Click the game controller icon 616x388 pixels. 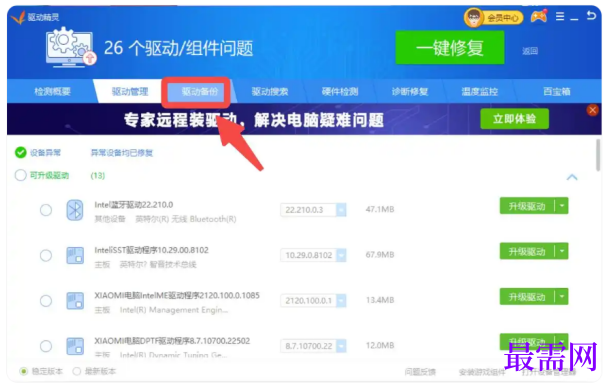point(539,16)
